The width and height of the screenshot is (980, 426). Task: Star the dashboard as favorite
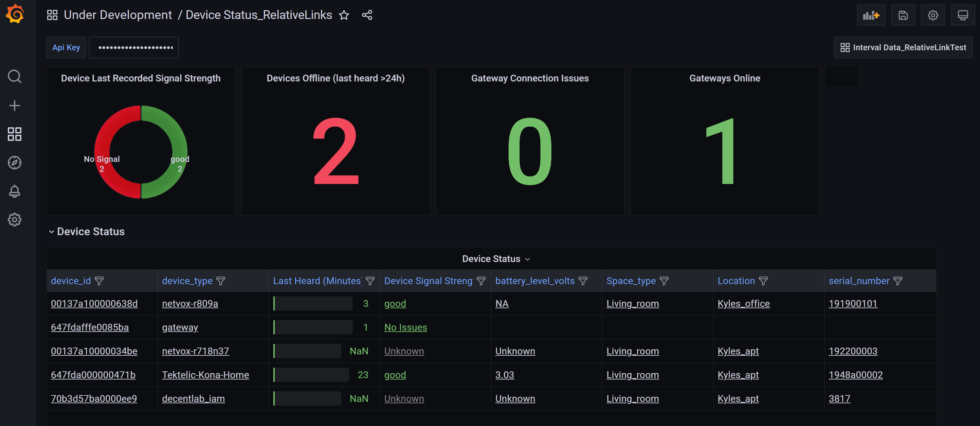(x=344, y=15)
